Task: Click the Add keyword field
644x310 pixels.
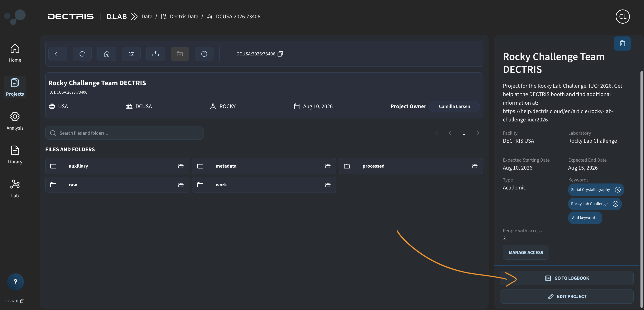Action: [x=585, y=218]
